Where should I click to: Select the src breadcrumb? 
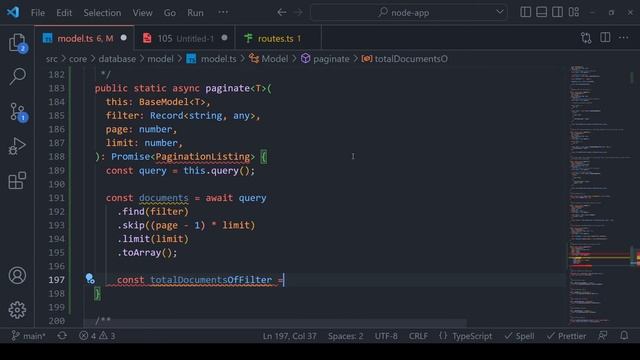[51, 59]
